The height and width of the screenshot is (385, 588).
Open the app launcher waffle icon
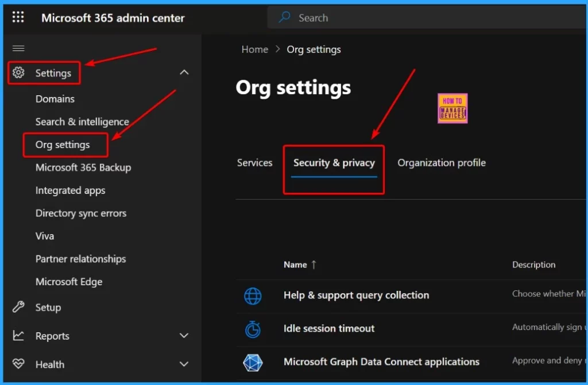(18, 17)
